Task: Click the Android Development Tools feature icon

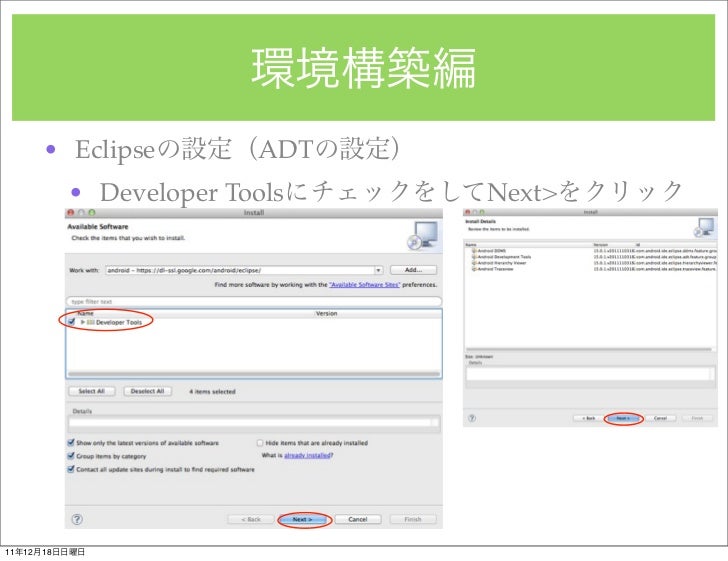Action: [474, 257]
